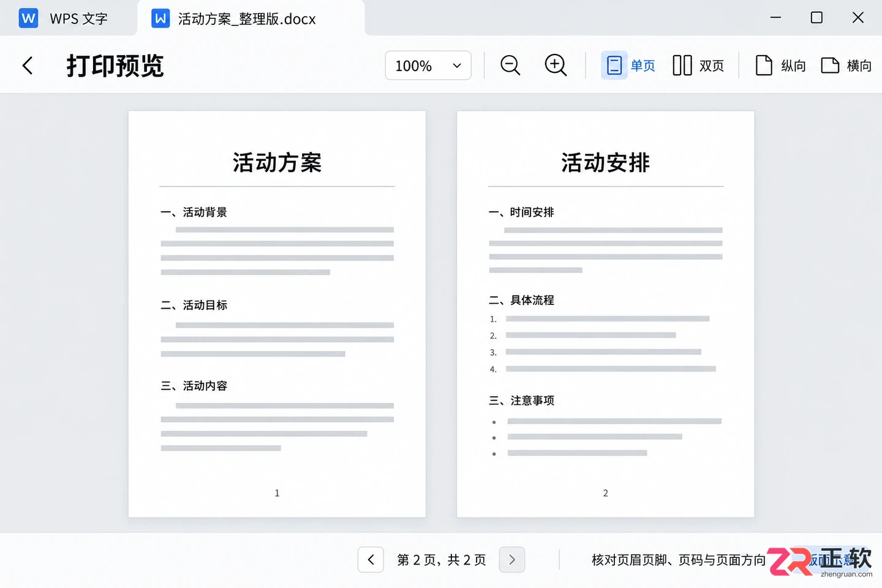Go to the next page
882x588 pixels.
512,560
